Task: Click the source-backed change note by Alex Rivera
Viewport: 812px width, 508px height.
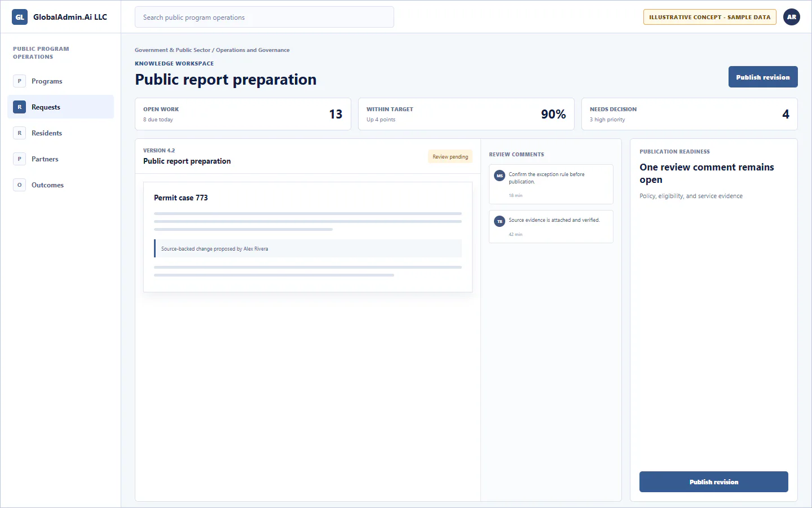Action: (x=308, y=248)
